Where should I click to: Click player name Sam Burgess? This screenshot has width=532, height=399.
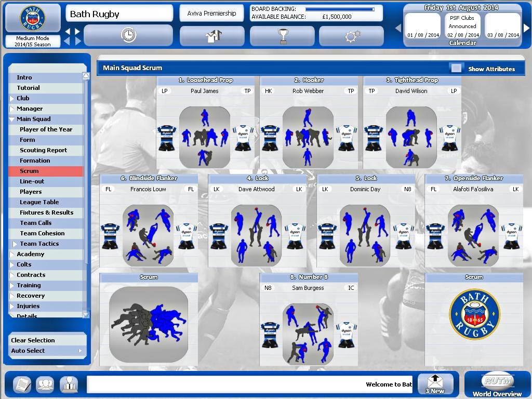coord(308,288)
